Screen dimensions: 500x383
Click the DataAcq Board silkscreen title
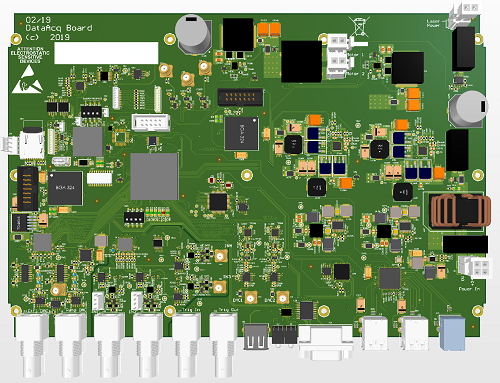(59, 28)
